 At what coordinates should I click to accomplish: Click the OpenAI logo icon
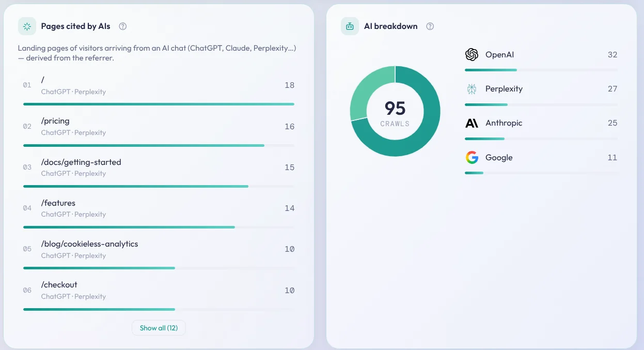(472, 55)
